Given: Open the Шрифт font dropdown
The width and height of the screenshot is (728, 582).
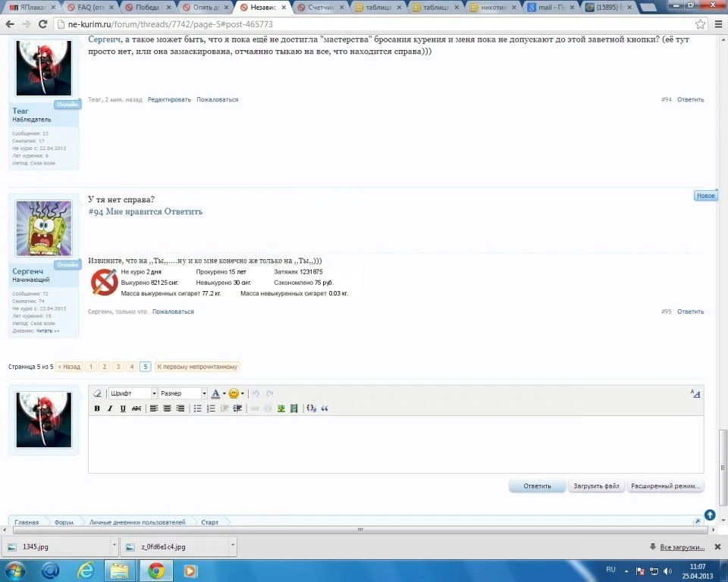Looking at the screenshot, I should (x=133, y=393).
